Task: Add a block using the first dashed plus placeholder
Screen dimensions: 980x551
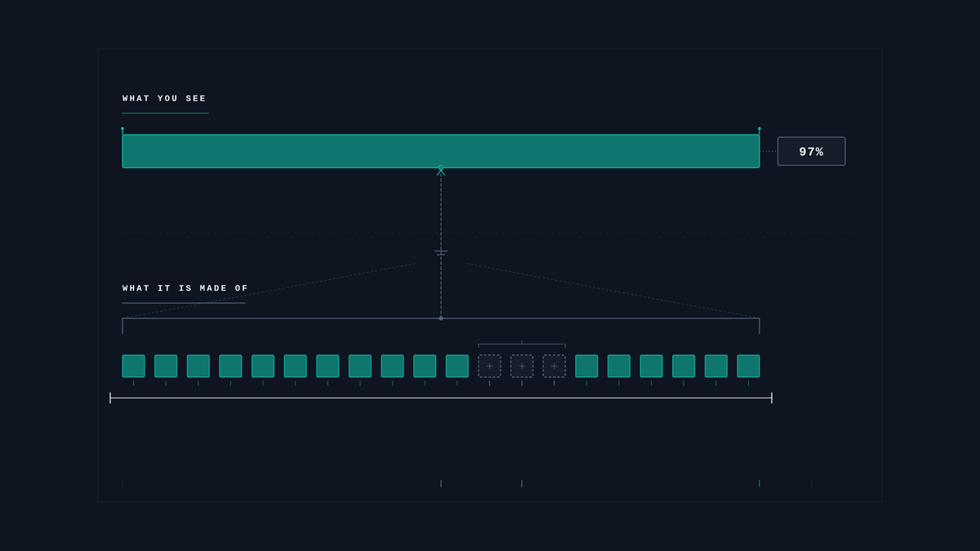Action: (489, 366)
